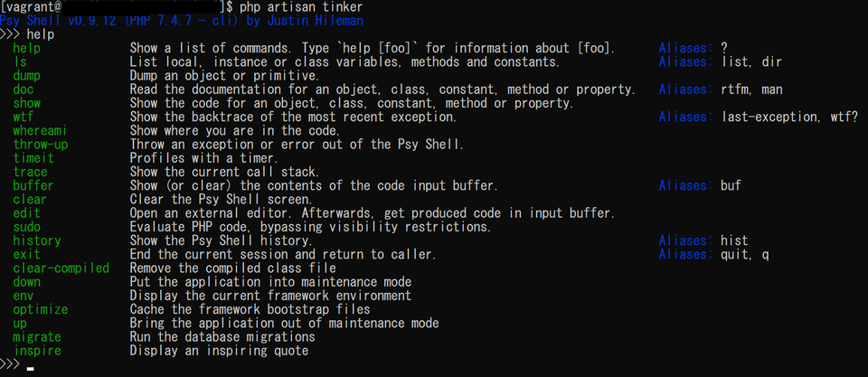Click the 'migrate' command name
This screenshot has height=377, width=868.
point(37,336)
